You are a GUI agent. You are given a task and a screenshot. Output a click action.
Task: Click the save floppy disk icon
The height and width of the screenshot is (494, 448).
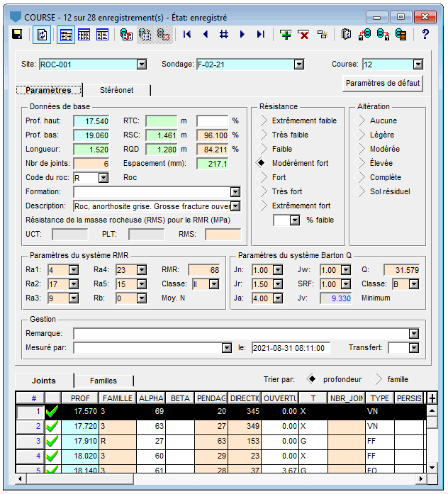coord(17,34)
